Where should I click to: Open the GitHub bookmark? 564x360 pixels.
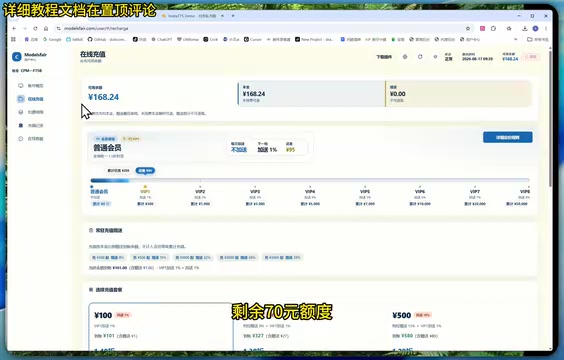(107, 39)
